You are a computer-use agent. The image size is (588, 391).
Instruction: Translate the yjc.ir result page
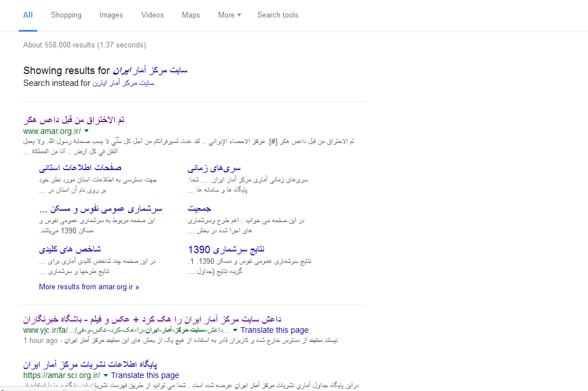(x=274, y=330)
